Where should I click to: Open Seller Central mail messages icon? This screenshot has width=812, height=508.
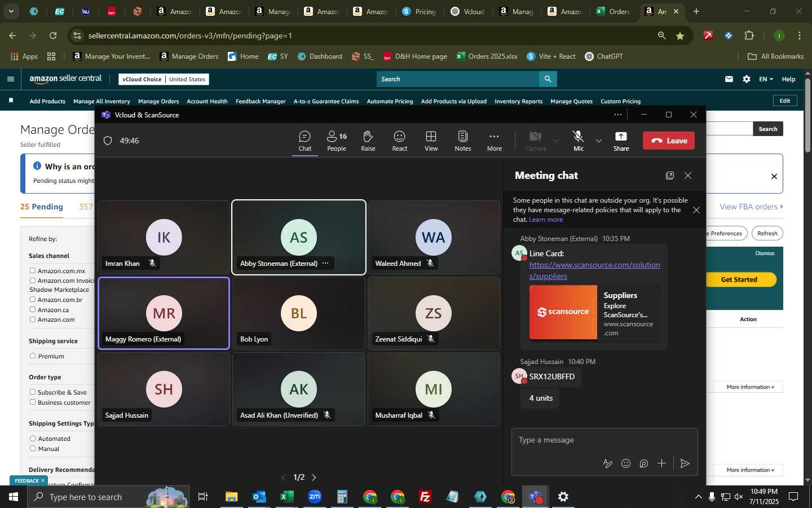click(x=729, y=79)
